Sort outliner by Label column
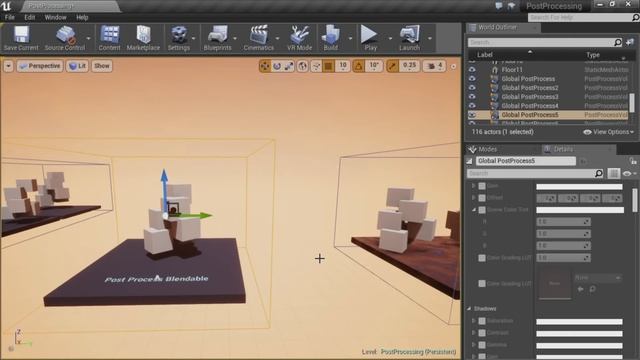 pyautogui.click(x=484, y=55)
